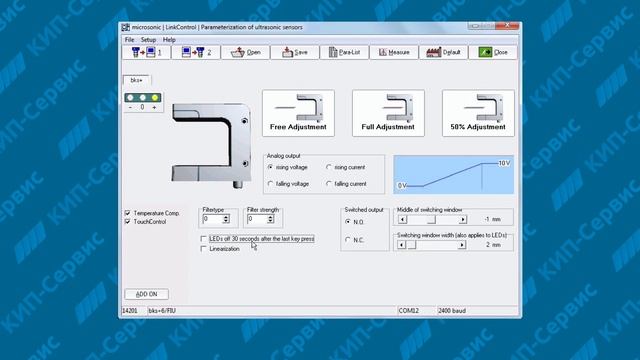This screenshot has height=360, width=640.
Task: Click the microsonic icon in the title bar
Action: coord(126,27)
